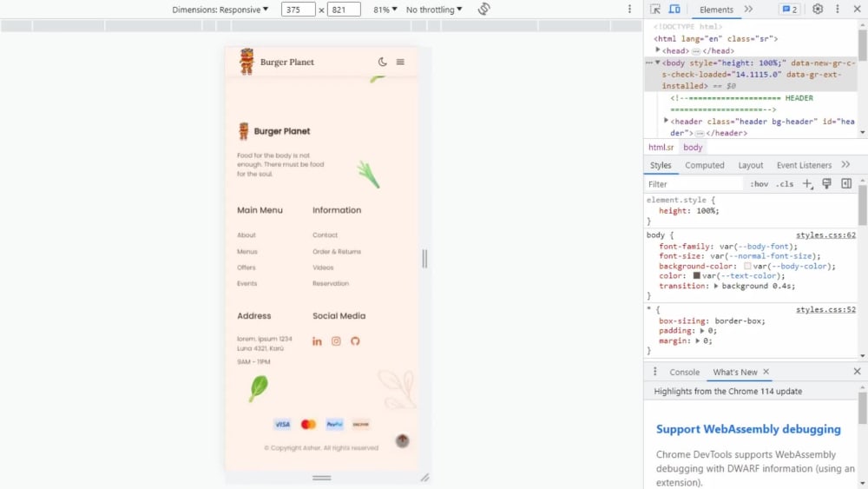Viewport: 868px width, 489px height.
Task: Toggle the .cls element classes panel
Action: click(785, 184)
